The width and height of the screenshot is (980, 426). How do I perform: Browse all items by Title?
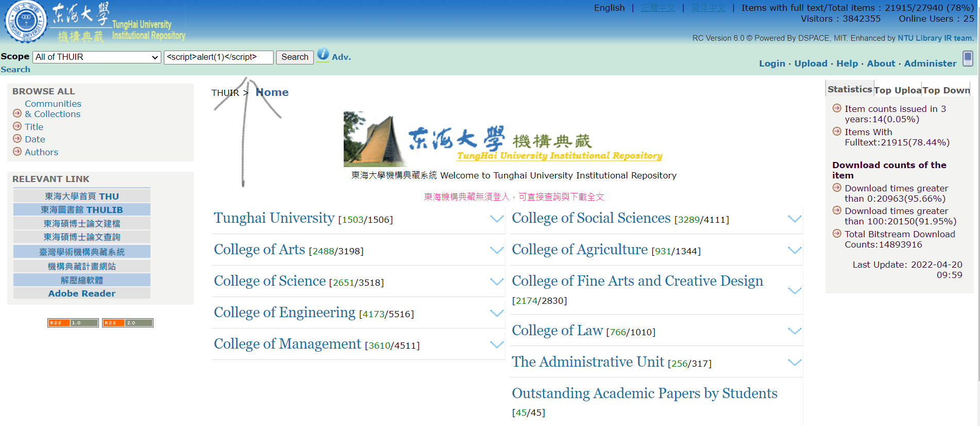[x=34, y=127]
